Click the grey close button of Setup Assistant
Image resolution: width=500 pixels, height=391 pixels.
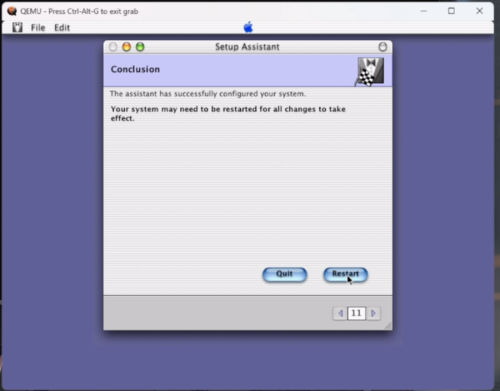(x=113, y=47)
